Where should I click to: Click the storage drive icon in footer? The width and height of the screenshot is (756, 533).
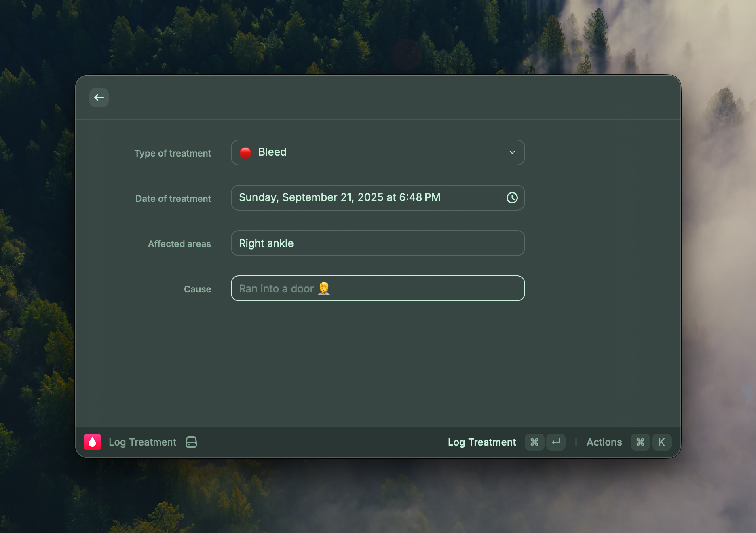tap(191, 442)
